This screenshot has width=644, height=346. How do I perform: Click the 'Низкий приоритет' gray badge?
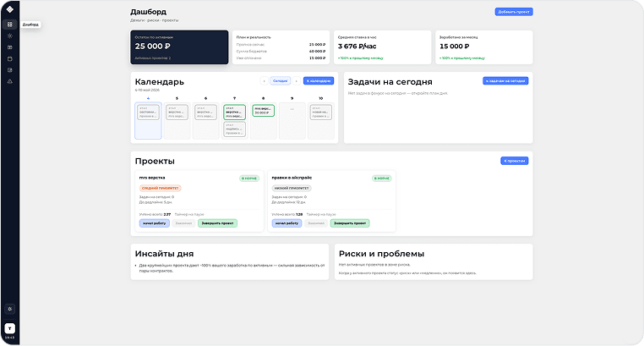click(x=292, y=188)
